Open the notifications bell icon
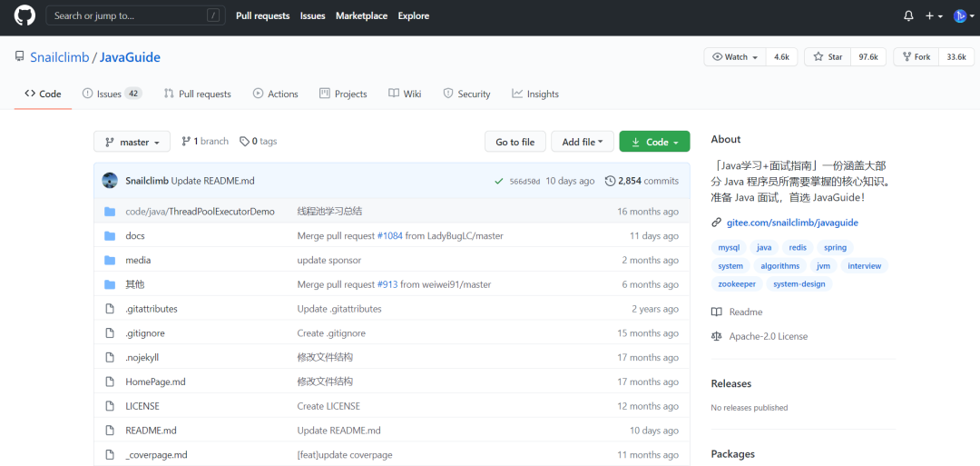The height and width of the screenshot is (466, 980). coord(908,16)
